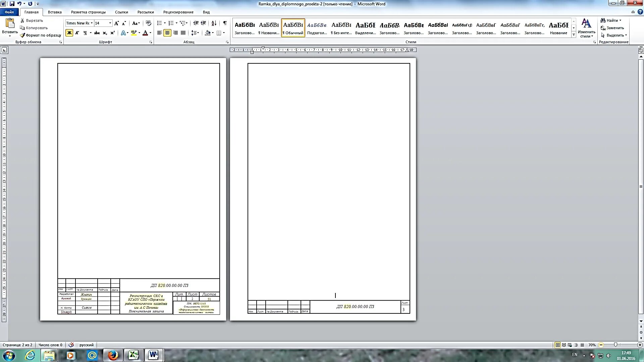Click the Center alignment icon

pyautogui.click(x=167, y=33)
